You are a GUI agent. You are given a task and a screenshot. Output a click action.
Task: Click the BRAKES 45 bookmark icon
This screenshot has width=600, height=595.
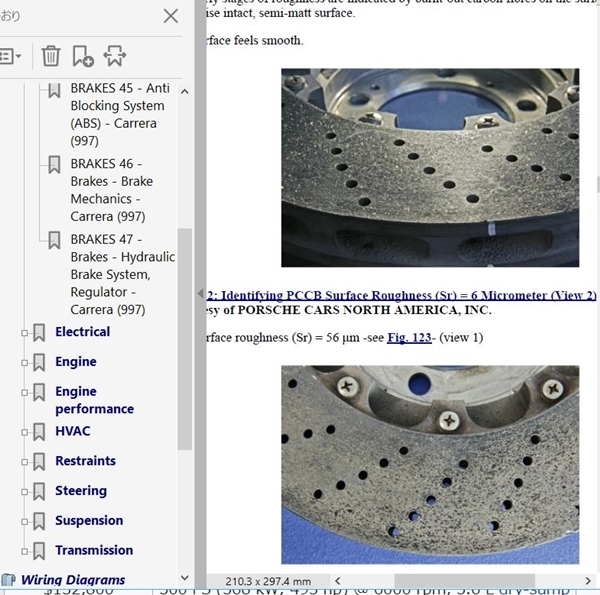54,89
